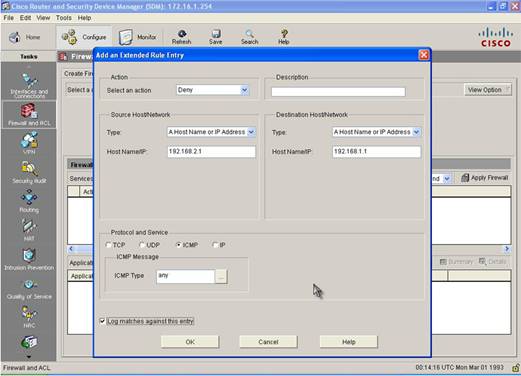521x376 pixels.
Task: Open the Routing task icon
Action: pos(29,201)
